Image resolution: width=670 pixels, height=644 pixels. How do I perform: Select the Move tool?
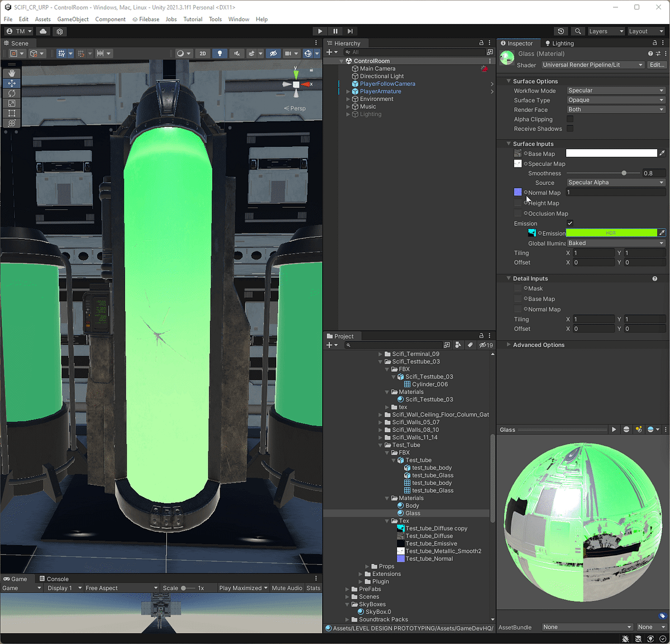click(12, 83)
